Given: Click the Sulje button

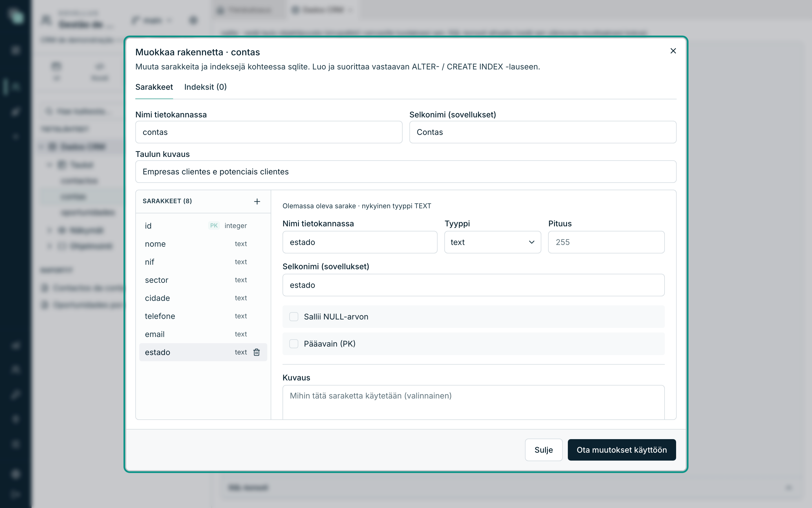Looking at the screenshot, I should pos(543,450).
